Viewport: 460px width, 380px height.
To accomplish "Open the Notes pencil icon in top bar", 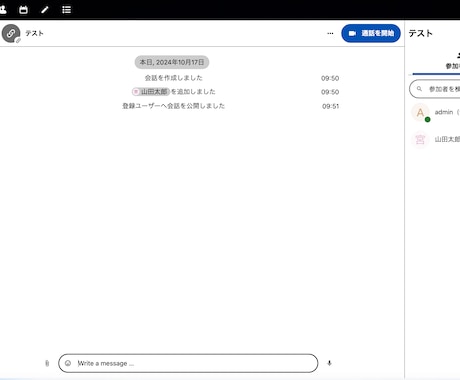I will pyautogui.click(x=45, y=10).
